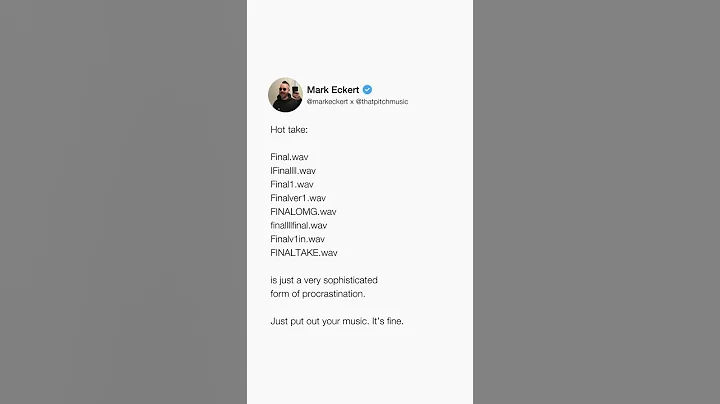Select the FINALTAKE.wav line
The height and width of the screenshot is (404, 720).
pyautogui.click(x=304, y=253)
